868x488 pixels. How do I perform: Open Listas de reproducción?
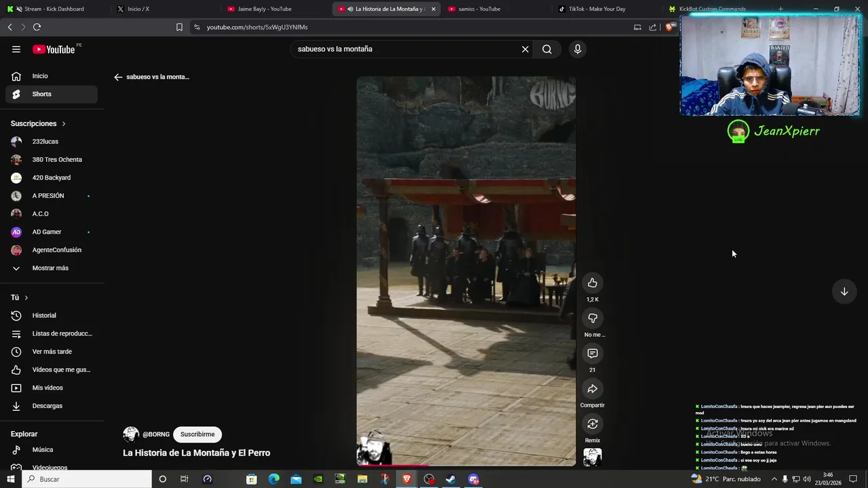52,333
